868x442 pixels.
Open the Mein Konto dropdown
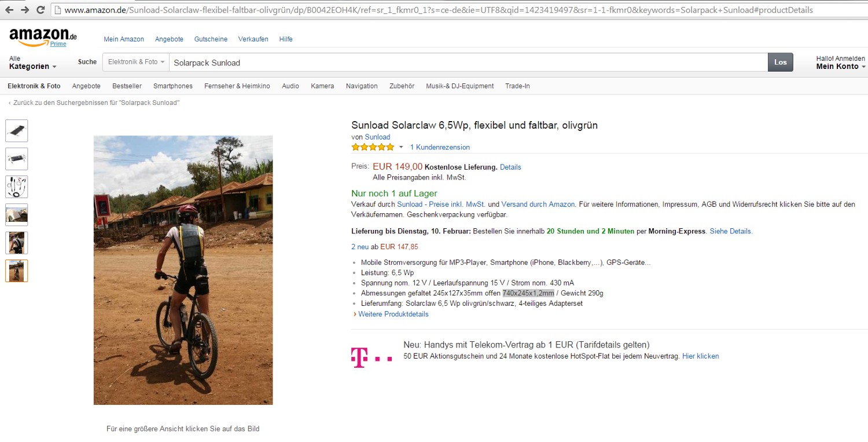tap(840, 66)
